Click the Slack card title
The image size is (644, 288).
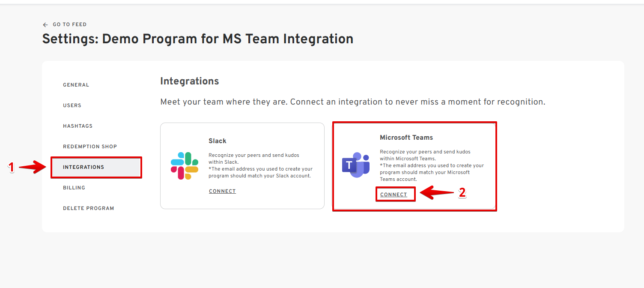pos(218,141)
